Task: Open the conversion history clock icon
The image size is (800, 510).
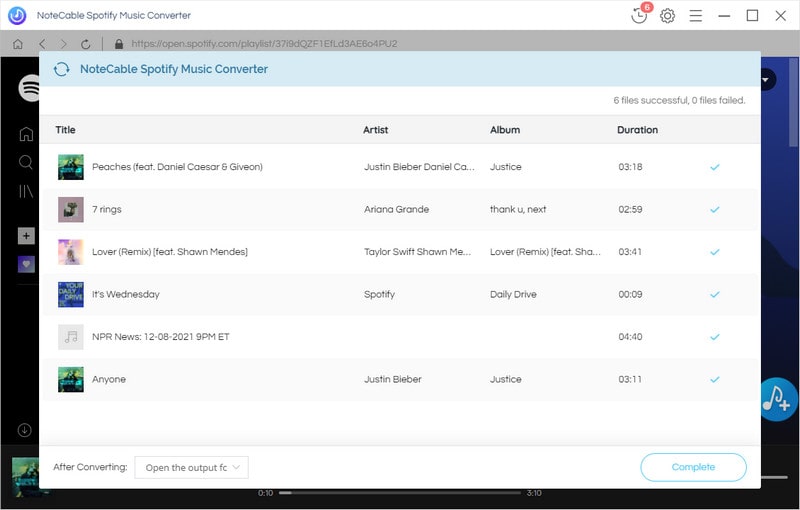Action: coord(639,15)
